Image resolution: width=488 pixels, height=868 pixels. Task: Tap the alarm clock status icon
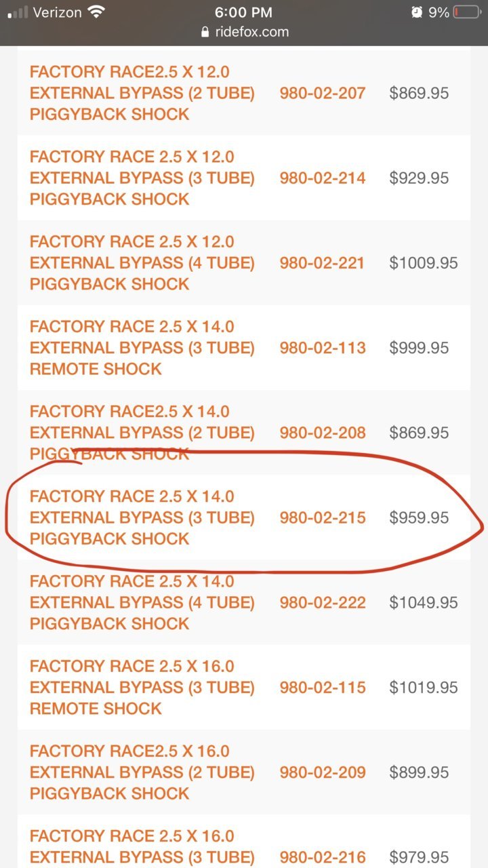click(x=416, y=12)
